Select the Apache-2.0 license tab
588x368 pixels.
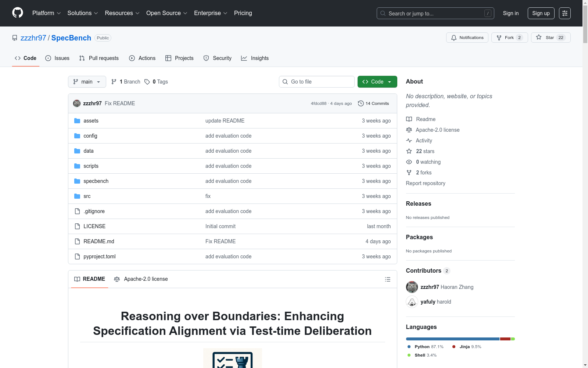tap(141, 279)
